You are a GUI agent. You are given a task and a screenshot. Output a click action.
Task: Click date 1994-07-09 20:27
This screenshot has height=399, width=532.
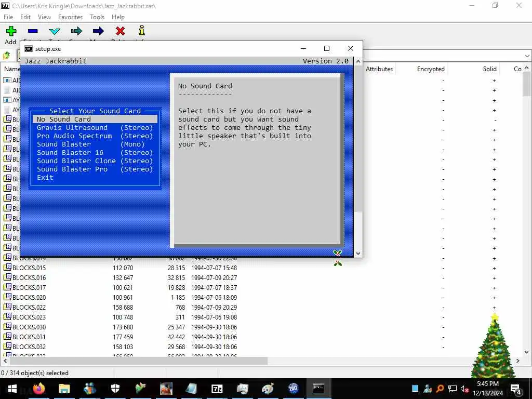pos(214,277)
